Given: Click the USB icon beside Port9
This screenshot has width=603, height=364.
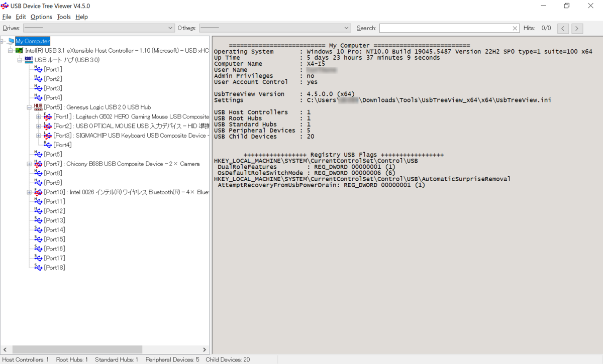Looking at the screenshot, I should point(38,183).
